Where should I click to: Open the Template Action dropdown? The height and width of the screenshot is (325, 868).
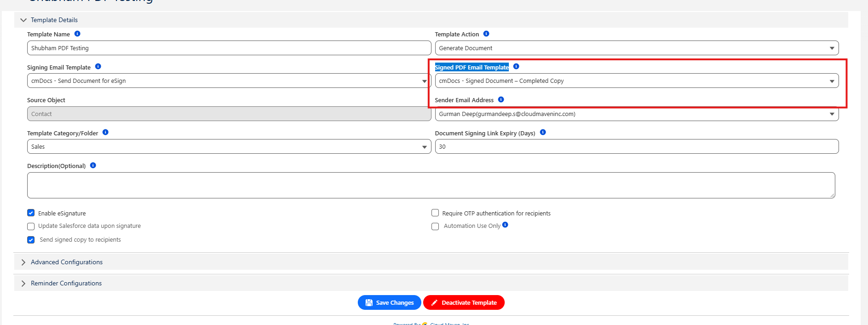click(x=637, y=48)
